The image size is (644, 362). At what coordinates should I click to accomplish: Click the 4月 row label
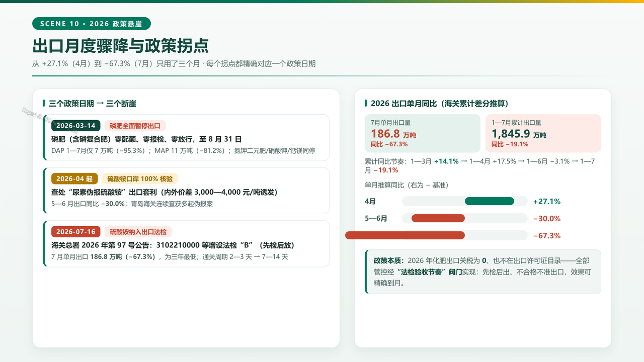point(370,201)
